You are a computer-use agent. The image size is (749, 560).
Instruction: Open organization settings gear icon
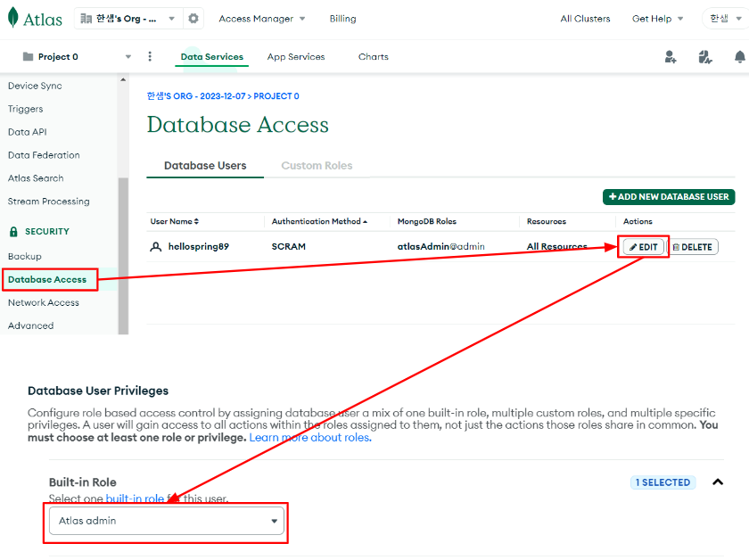[x=193, y=18]
